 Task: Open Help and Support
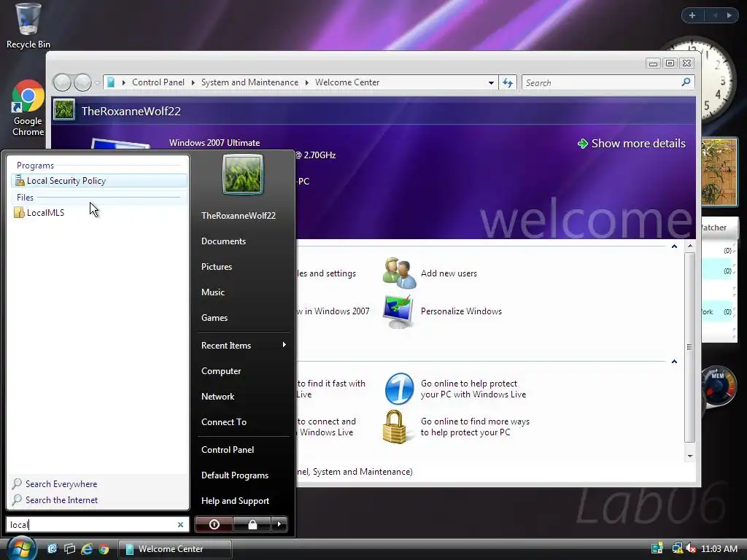click(x=236, y=501)
